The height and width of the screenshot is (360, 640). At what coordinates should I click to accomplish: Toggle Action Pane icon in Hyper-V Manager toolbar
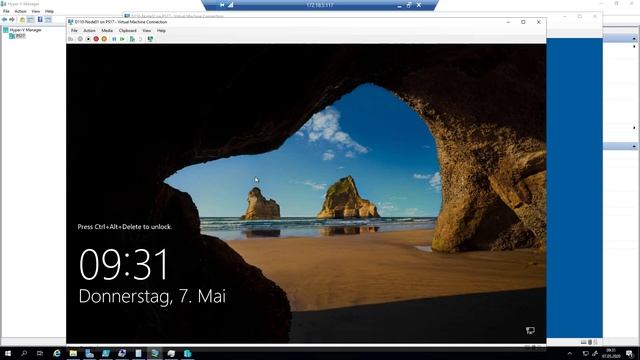(x=48, y=20)
